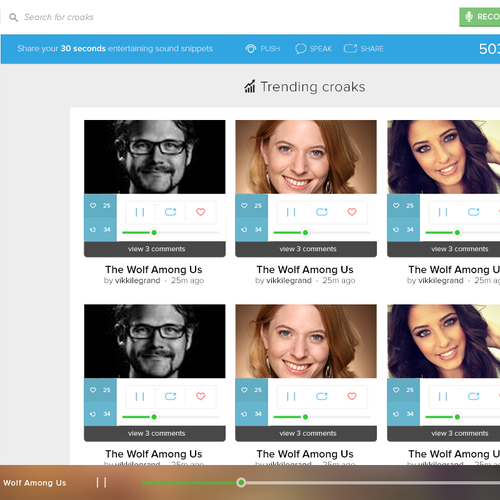Like top-row bearded man's croak via red heart

(x=201, y=212)
